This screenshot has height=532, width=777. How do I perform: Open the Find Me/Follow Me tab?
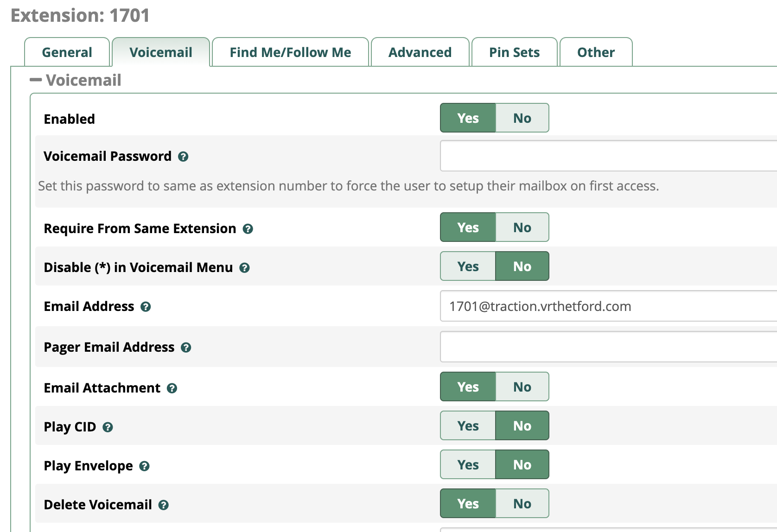290,52
